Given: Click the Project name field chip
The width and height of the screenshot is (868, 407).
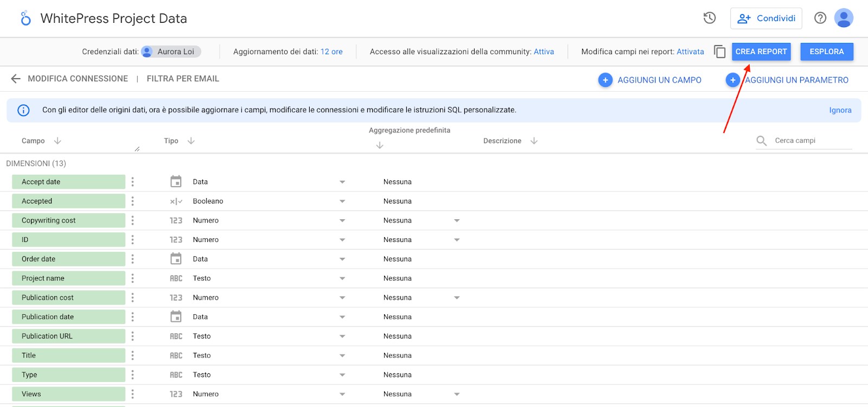Looking at the screenshot, I should (x=68, y=278).
